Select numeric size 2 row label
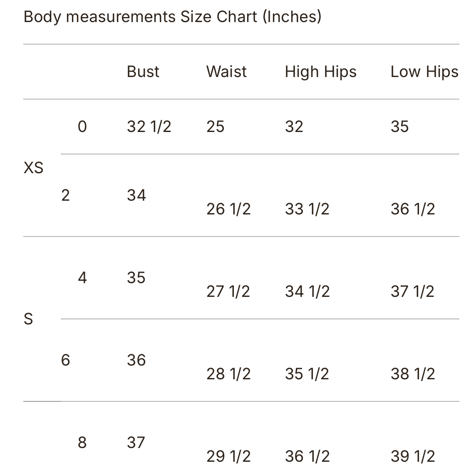The height and width of the screenshot is (473, 476). pyautogui.click(x=66, y=195)
